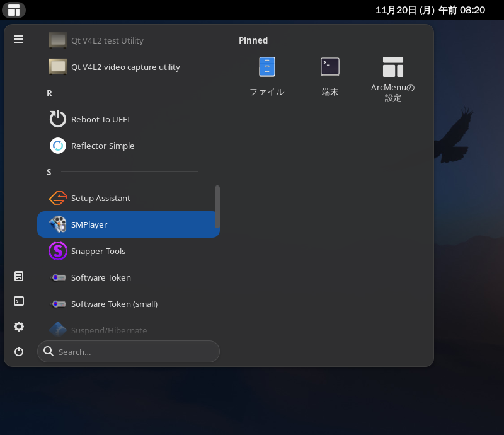The image size is (504, 435).
Task: Open the ArcMenu button in top panel
Action: (14, 10)
